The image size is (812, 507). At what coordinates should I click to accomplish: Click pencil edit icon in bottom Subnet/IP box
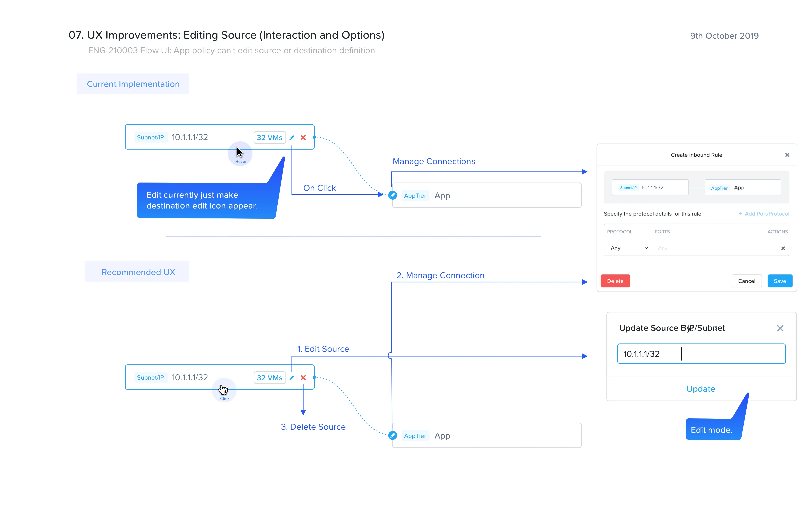tap(292, 378)
